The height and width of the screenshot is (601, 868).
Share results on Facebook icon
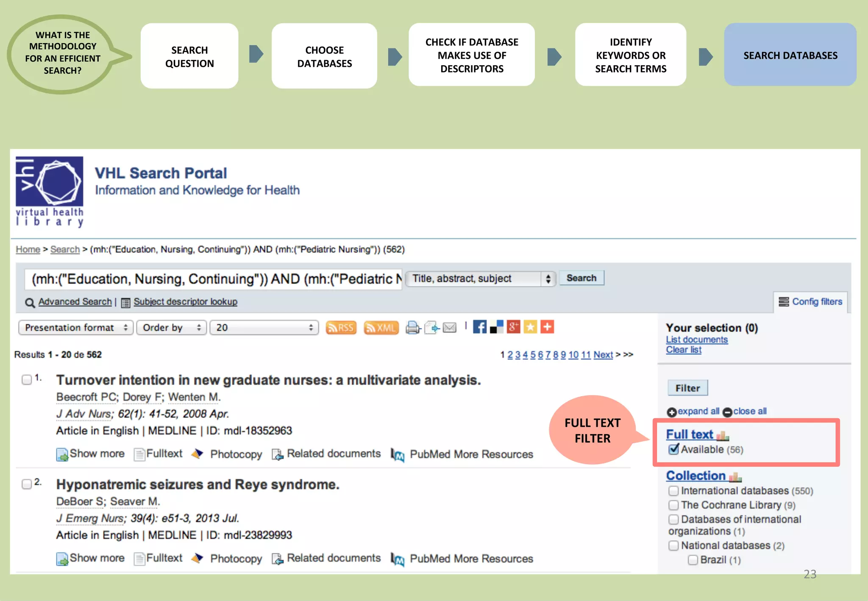(480, 327)
